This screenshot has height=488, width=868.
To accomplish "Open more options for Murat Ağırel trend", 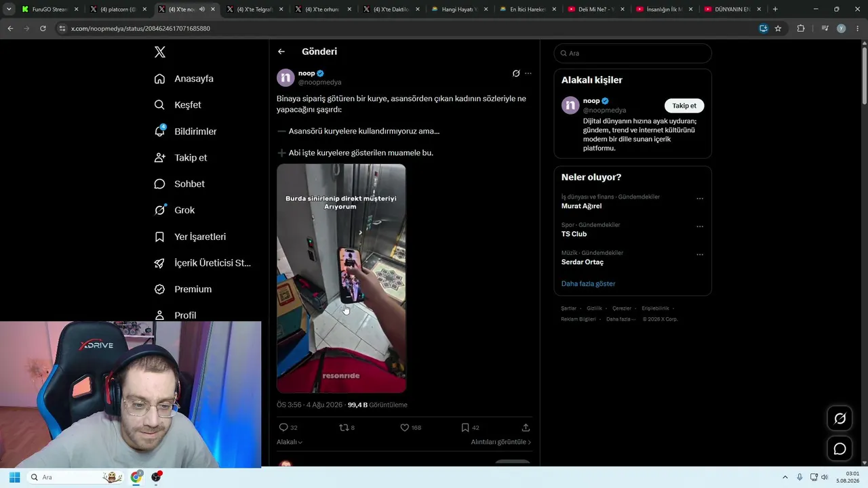I will 700,199.
